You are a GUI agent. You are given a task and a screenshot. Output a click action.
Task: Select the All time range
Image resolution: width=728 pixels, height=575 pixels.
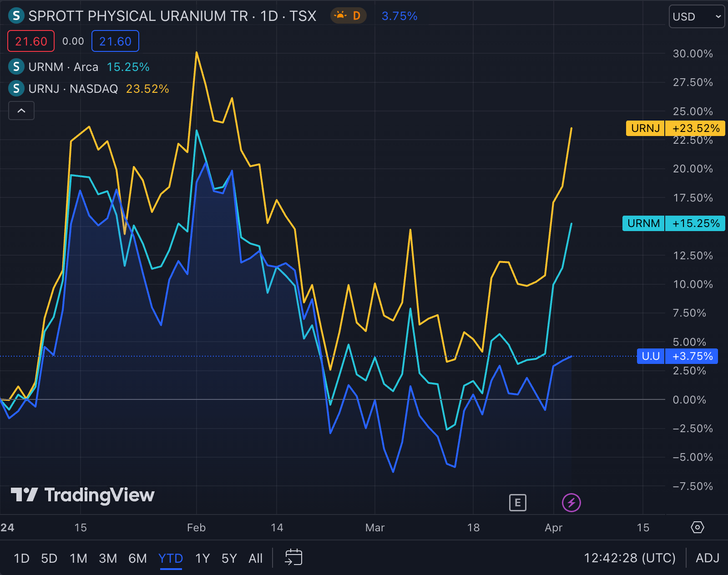[256, 558]
